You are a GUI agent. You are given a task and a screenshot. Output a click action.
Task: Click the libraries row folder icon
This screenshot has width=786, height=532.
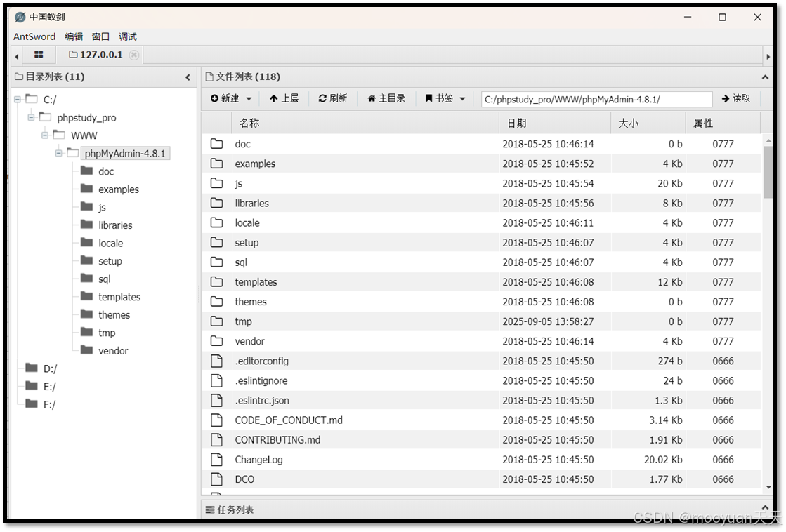point(216,203)
